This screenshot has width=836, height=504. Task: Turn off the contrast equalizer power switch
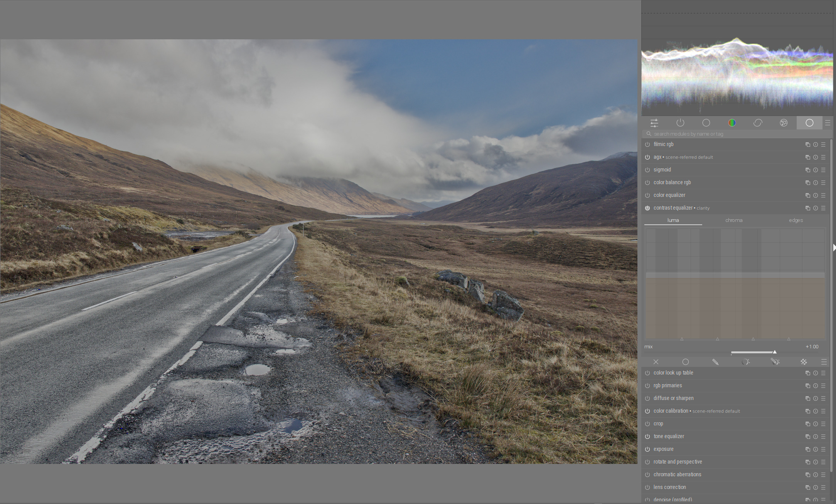647,208
